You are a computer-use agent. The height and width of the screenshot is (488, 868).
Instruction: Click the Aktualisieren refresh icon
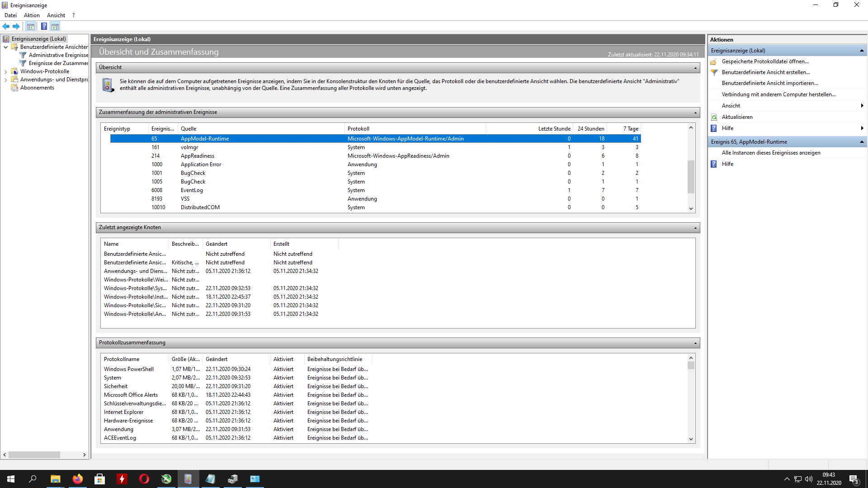(714, 117)
